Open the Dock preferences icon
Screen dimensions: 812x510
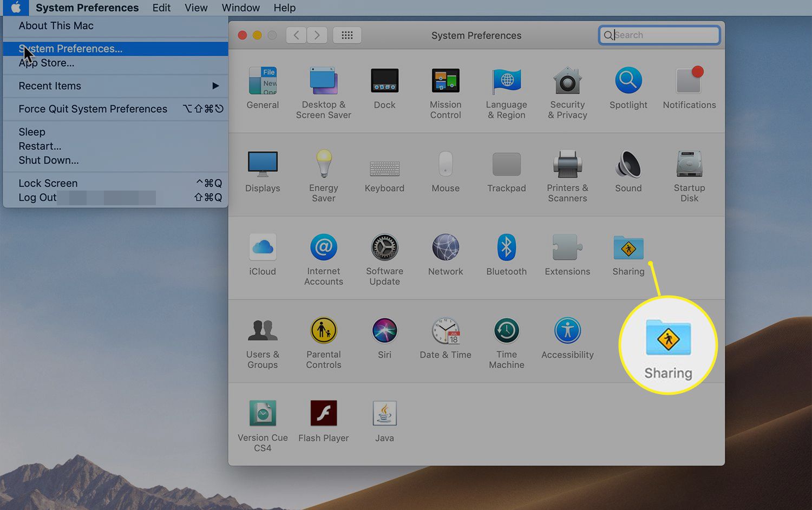click(384, 81)
